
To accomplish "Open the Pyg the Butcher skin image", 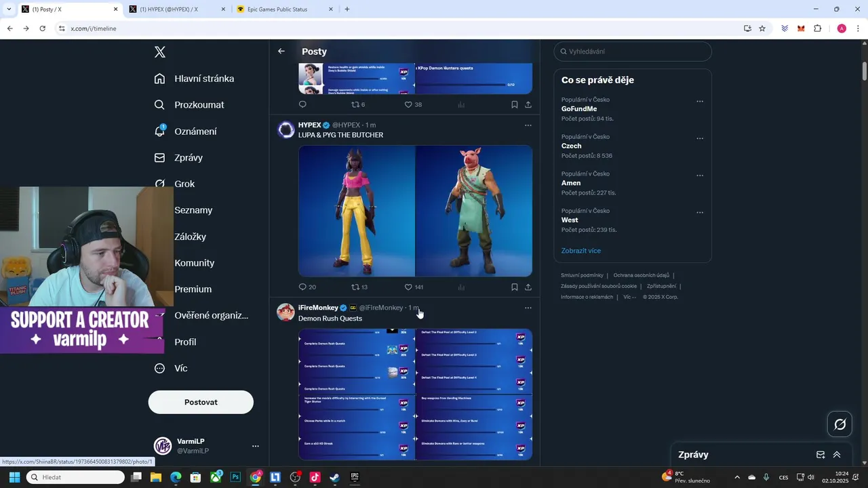I will (474, 211).
